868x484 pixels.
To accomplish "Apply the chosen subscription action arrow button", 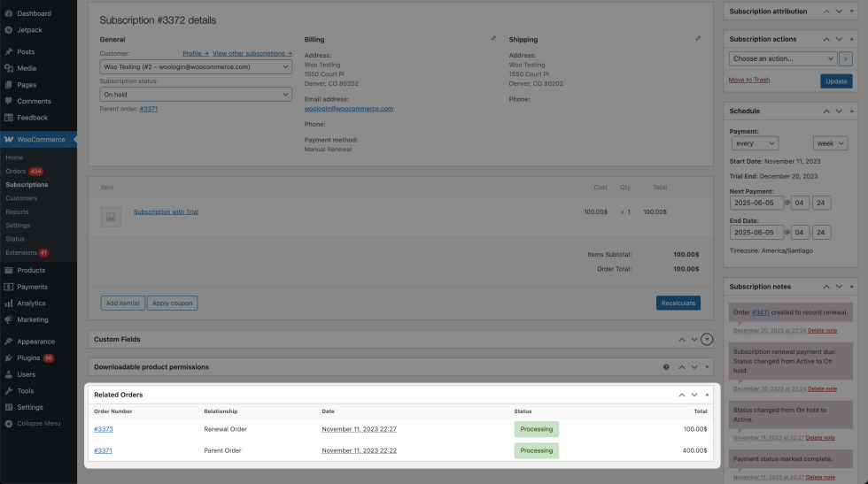I will click(846, 58).
